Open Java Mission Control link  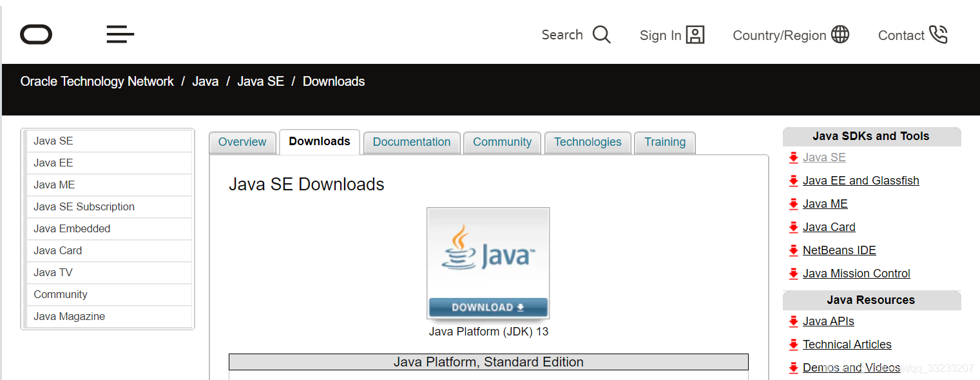(x=856, y=274)
